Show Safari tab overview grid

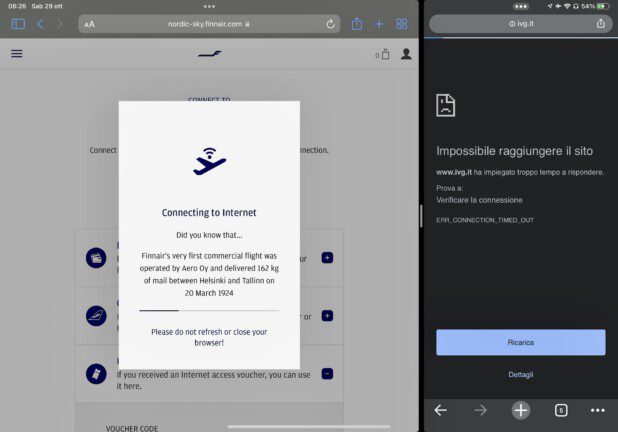click(401, 23)
